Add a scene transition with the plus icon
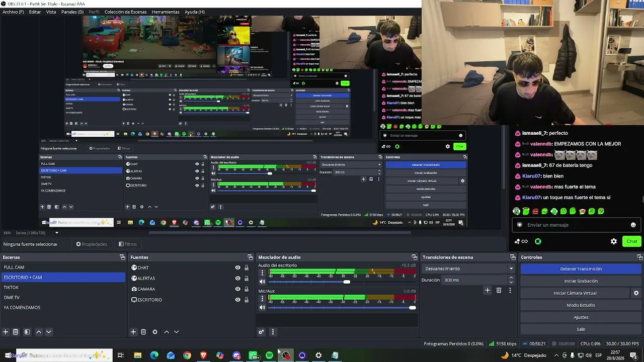The image size is (644, 362). point(487,290)
